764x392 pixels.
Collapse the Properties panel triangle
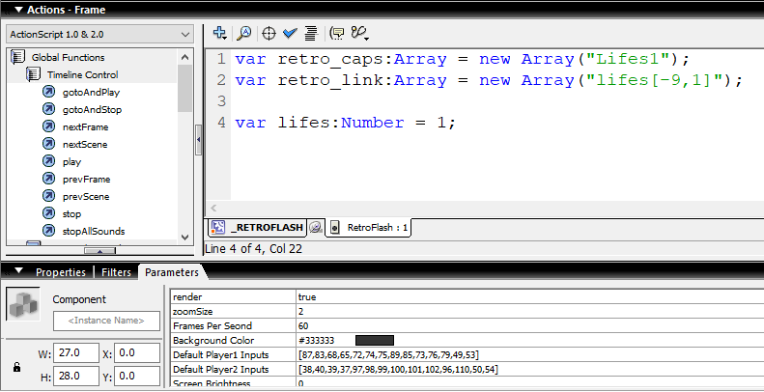pyautogui.click(x=19, y=271)
